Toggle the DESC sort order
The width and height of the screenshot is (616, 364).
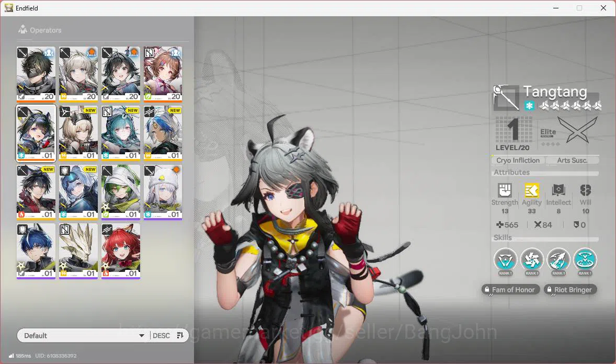(x=168, y=335)
